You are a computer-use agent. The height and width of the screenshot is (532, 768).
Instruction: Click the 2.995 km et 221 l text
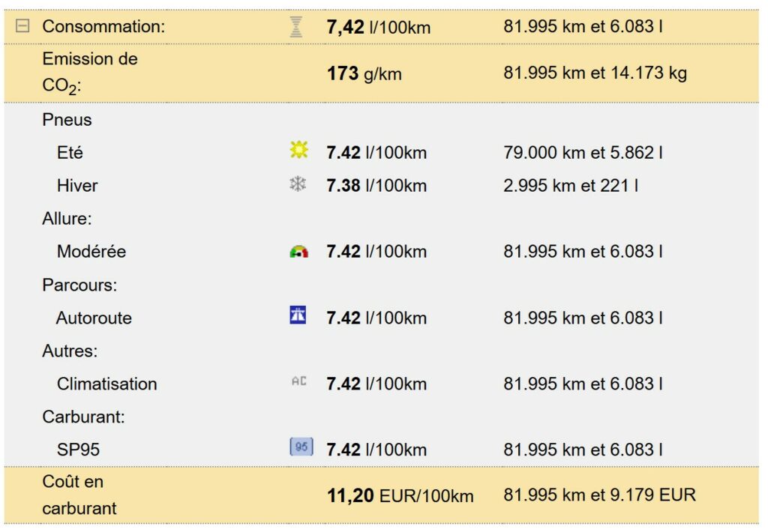point(570,186)
